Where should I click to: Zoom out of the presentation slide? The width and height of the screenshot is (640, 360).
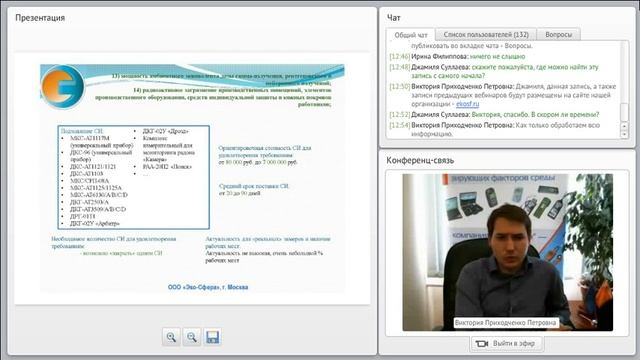[191, 337]
